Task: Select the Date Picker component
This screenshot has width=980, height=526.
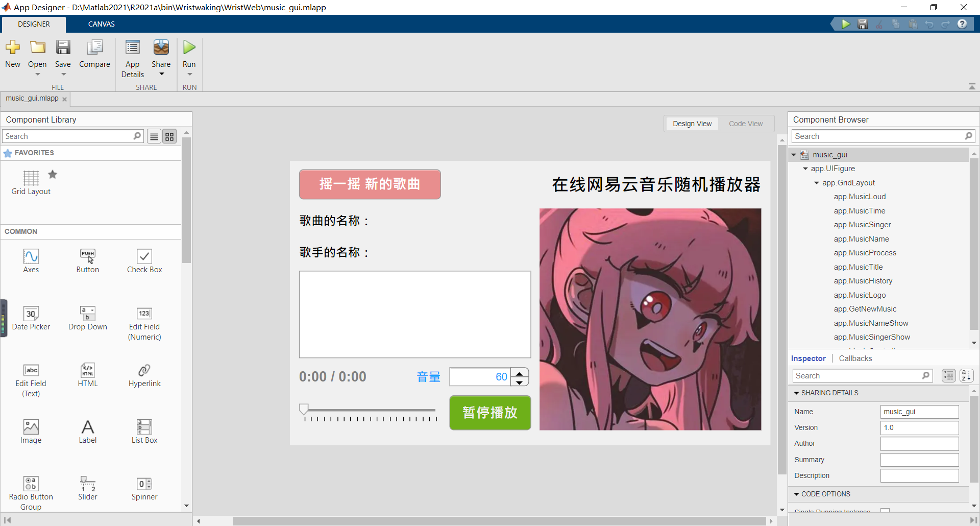Action: (31, 318)
